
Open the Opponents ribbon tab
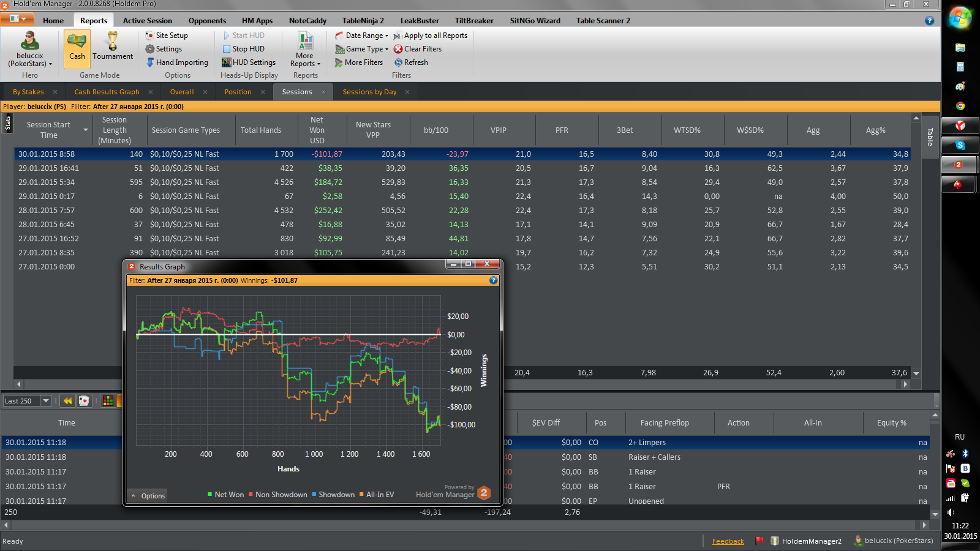[207, 20]
